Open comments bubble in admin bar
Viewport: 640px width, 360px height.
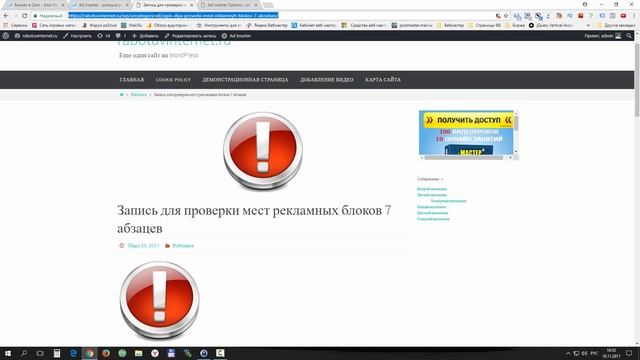(x=120, y=36)
